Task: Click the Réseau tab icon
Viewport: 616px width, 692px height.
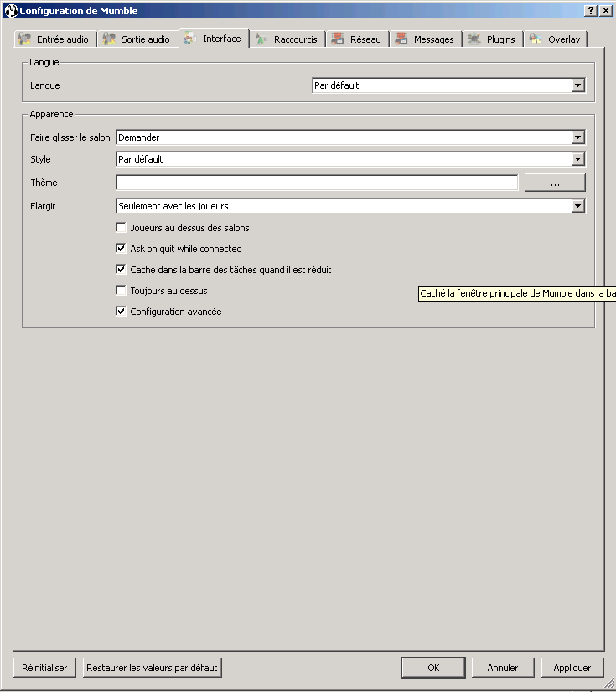Action: (338, 39)
